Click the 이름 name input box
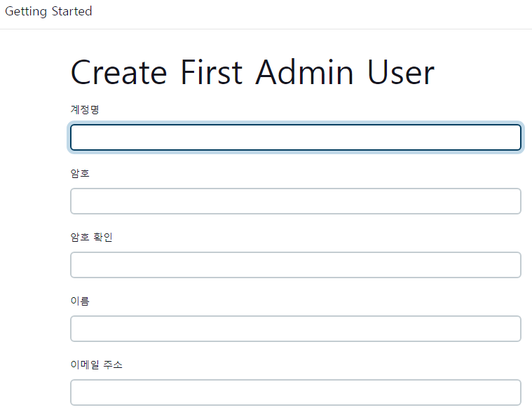Screen dimensions: 532x417 point(295,329)
